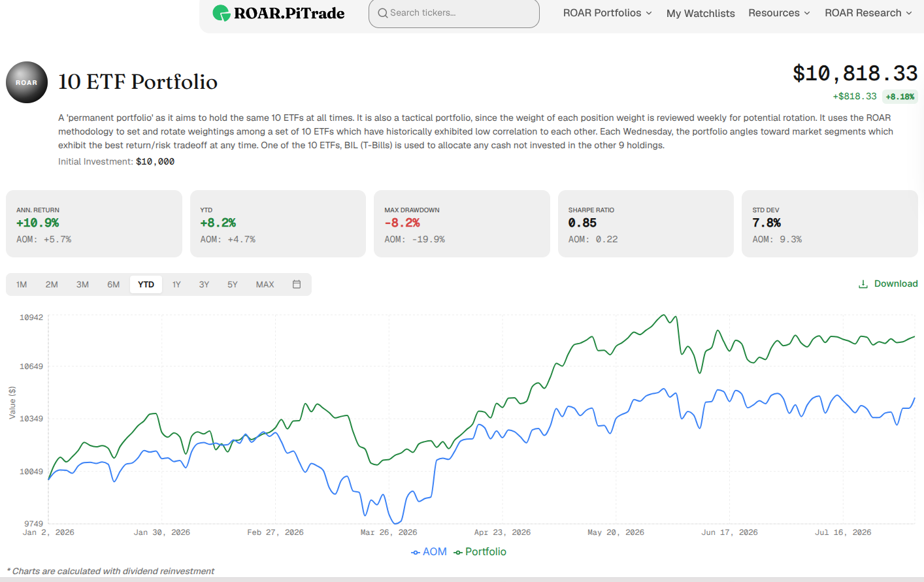Image resolution: width=924 pixels, height=582 pixels.
Task: Click the Download link text
Action: coord(896,283)
